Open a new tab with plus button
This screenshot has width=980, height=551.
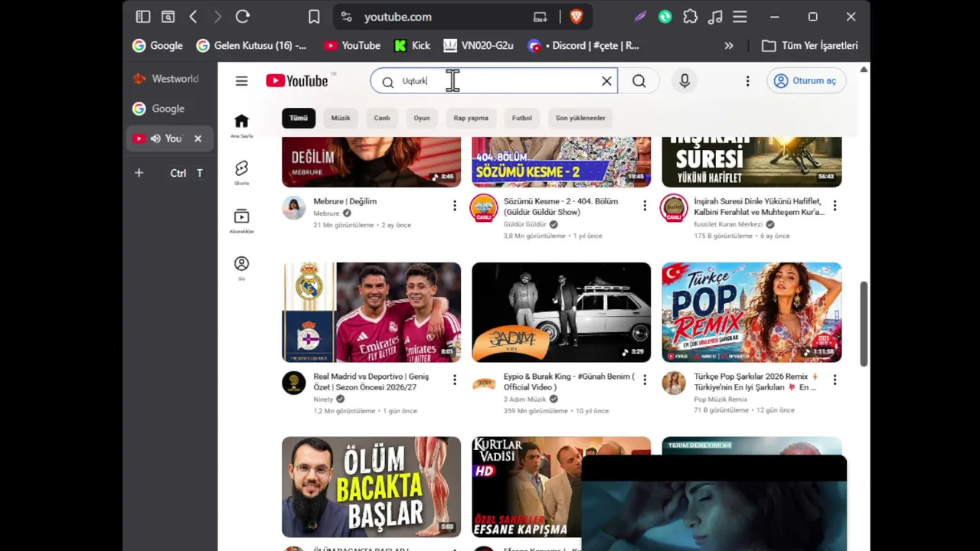(139, 173)
